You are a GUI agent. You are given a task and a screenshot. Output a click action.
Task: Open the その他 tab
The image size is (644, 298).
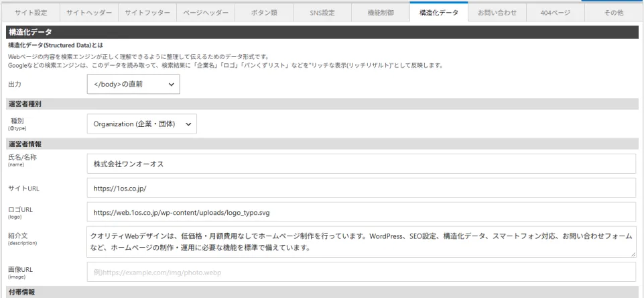click(x=614, y=13)
